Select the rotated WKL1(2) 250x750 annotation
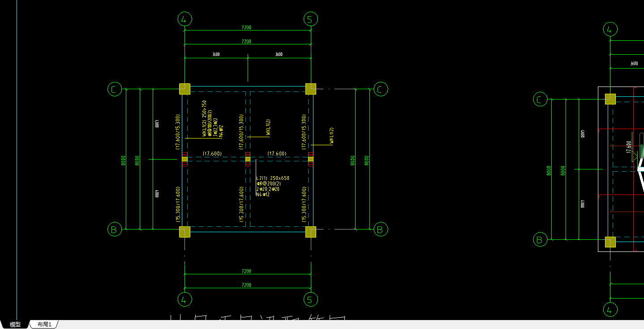The height and width of the screenshot is (329, 644). pyautogui.click(x=204, y=119)
